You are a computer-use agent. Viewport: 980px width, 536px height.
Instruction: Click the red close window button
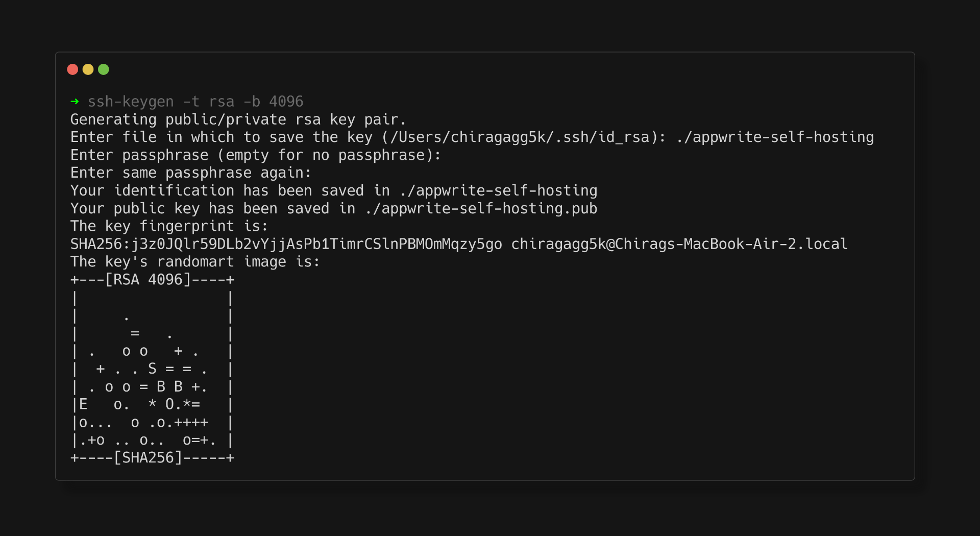click(72, 69)
